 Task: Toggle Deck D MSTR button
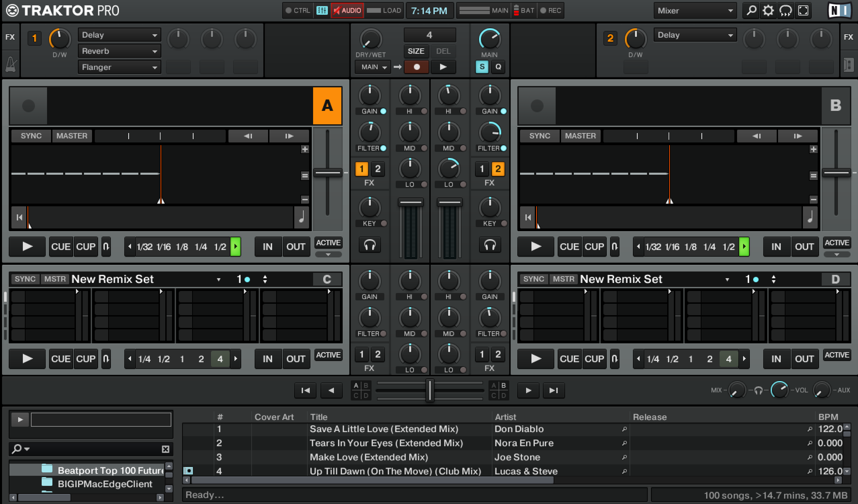pos(563,279)
